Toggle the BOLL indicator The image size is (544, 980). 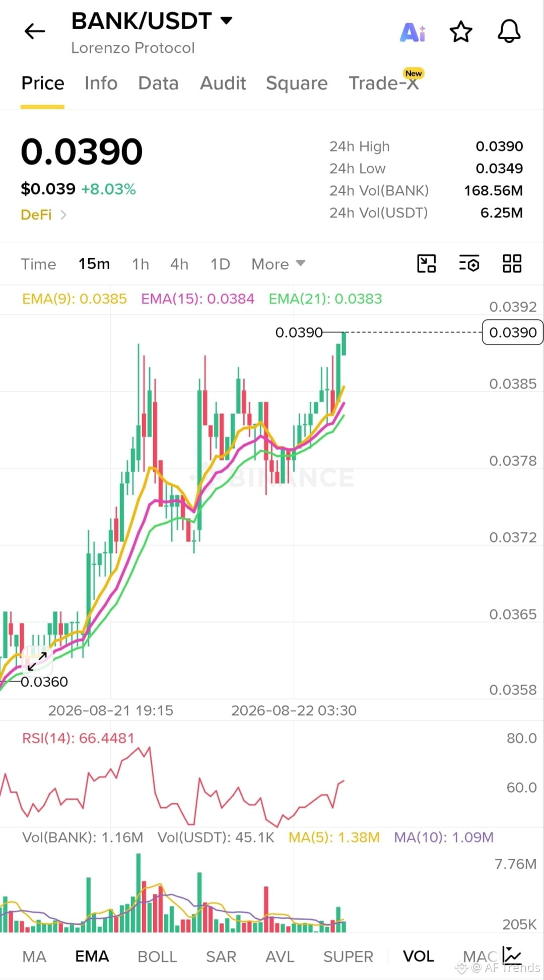pos(157,956)
